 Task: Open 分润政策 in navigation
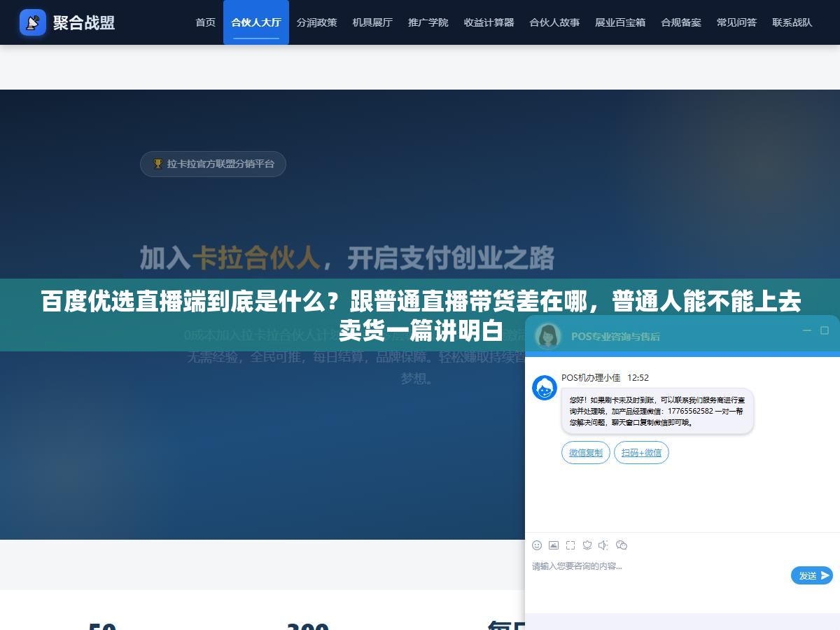[x=316, y=22]
